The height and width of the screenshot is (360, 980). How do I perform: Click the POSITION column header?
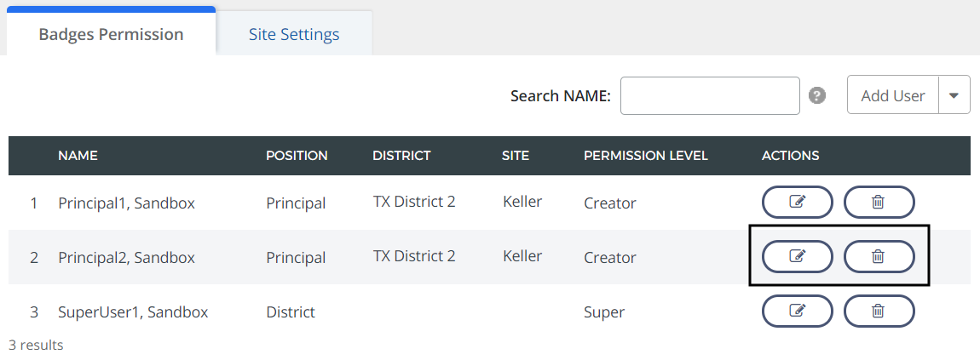click(297, 156)
